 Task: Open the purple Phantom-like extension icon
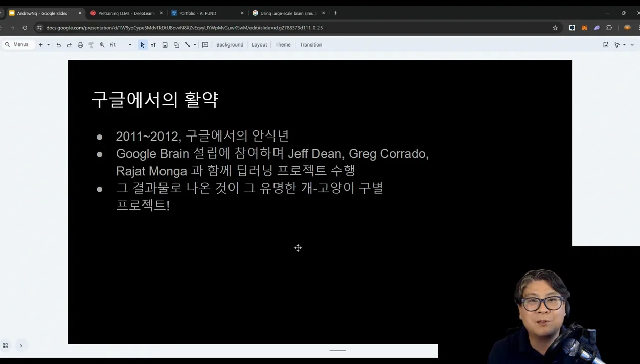(597, 28)
